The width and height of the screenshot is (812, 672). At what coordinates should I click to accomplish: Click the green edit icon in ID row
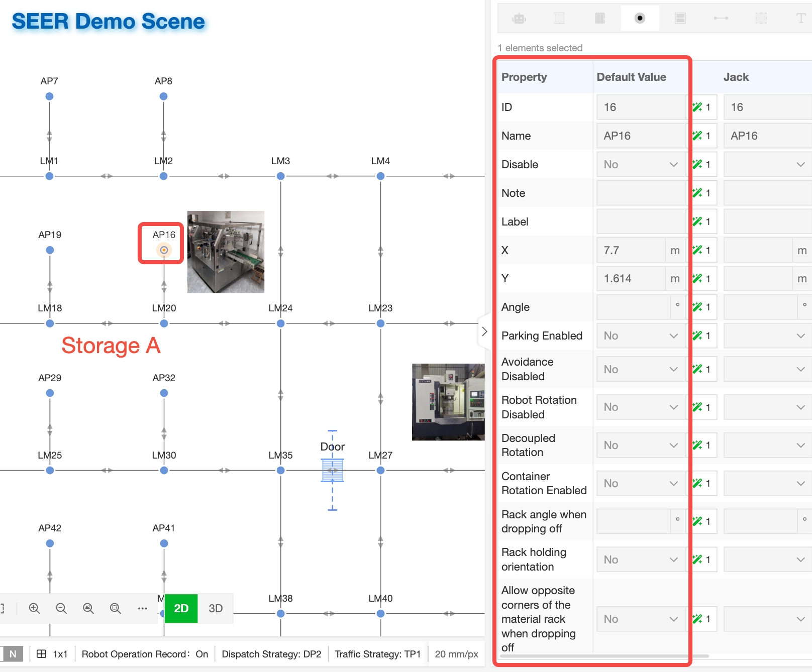tap(697, 107)
